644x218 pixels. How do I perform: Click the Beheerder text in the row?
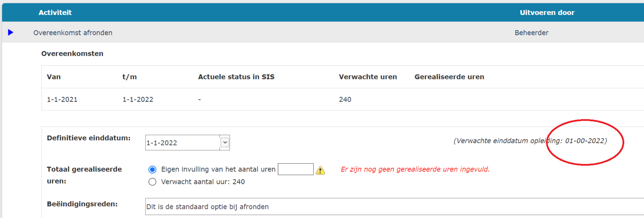pyautogui.click(x=531, y=33)
